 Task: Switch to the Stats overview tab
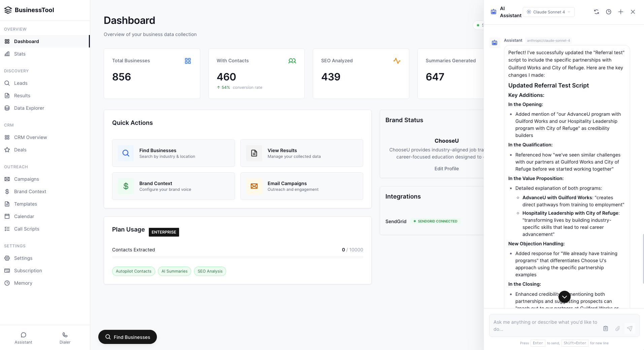pos(20,54)
